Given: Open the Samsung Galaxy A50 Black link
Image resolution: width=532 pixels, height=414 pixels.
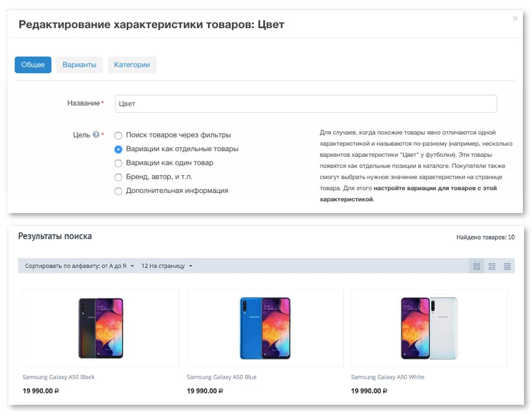Looking at the screenshot, I should [x=59, y=377].
